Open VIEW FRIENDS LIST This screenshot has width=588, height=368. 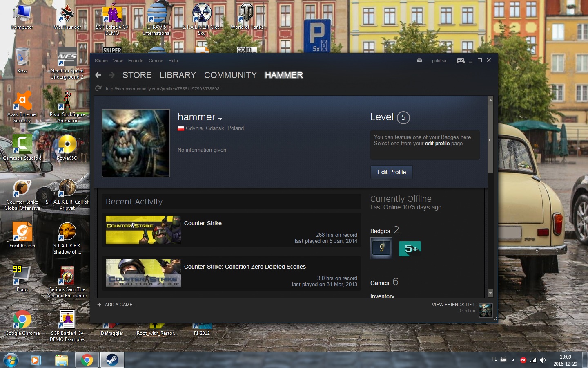pyautogui.click(x=453, y=305)
